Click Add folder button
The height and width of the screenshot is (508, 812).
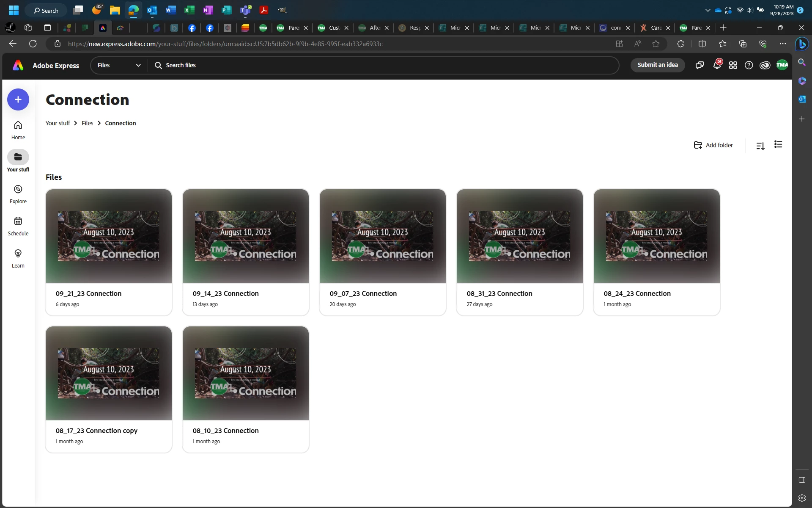point(713,145)
